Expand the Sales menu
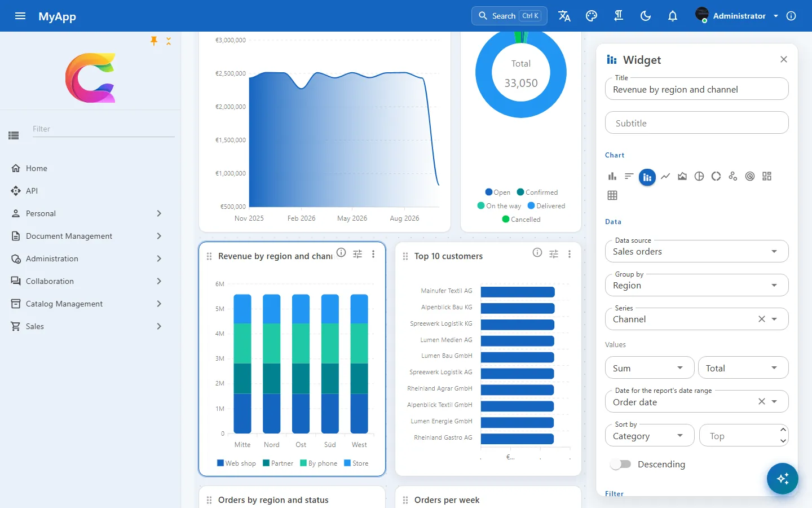The height and width of the screenshot is (508, 812). 90,326
